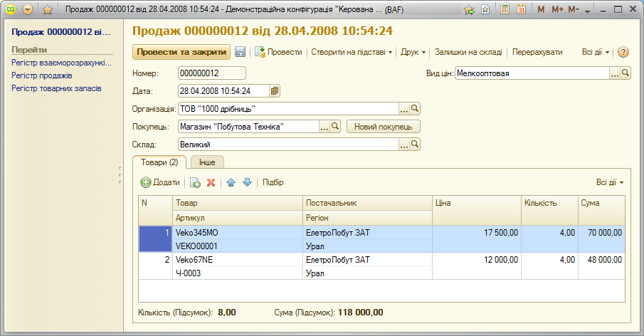Click the 12 000,00 price cell
Screen dimensions: 644x336
(477, 260)
